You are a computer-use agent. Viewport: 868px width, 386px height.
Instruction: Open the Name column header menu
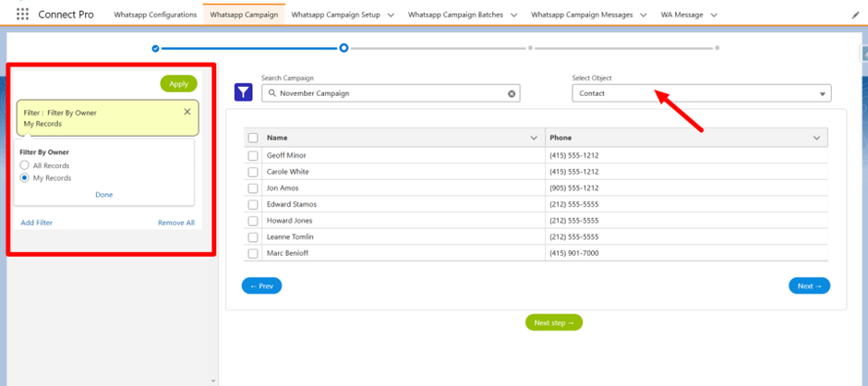534,138
